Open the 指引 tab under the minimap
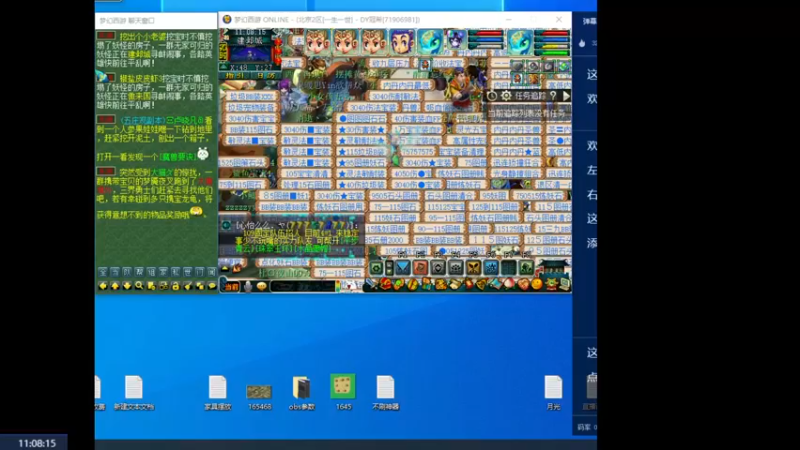 235,76
